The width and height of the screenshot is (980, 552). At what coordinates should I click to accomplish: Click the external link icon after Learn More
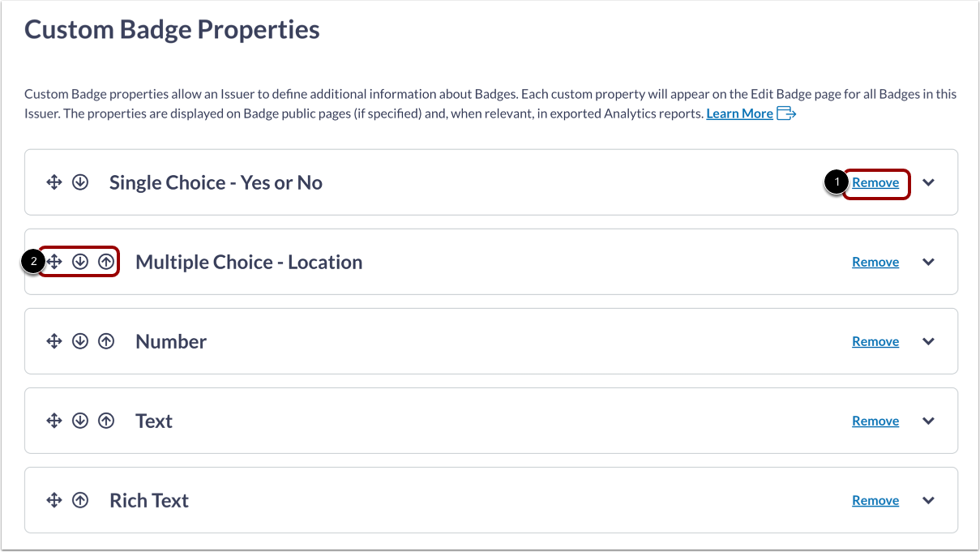(x=787, y=113)
